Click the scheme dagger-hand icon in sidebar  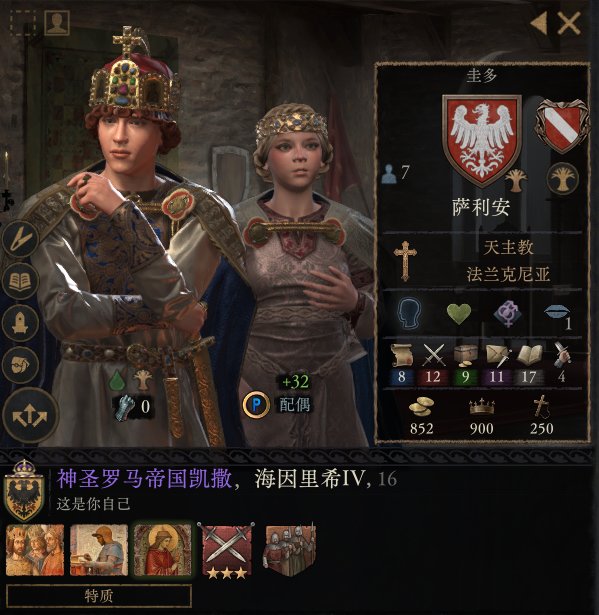point(20,239)
